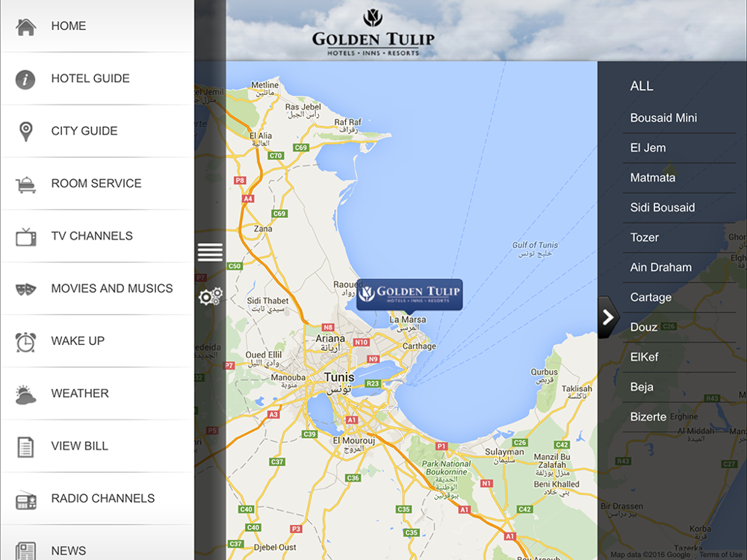Pick Douz in the list
Image resolution: width=747 pixels, height=560 pixels.
(679, 328)
